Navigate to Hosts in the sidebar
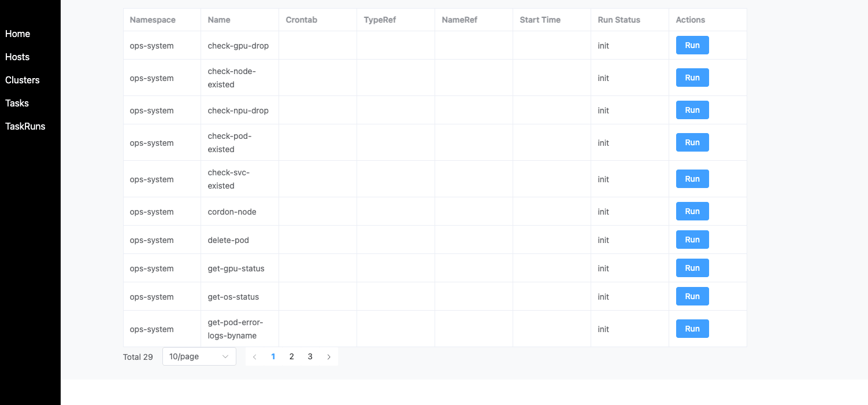 pyautogui.click(x=17, y=57)
